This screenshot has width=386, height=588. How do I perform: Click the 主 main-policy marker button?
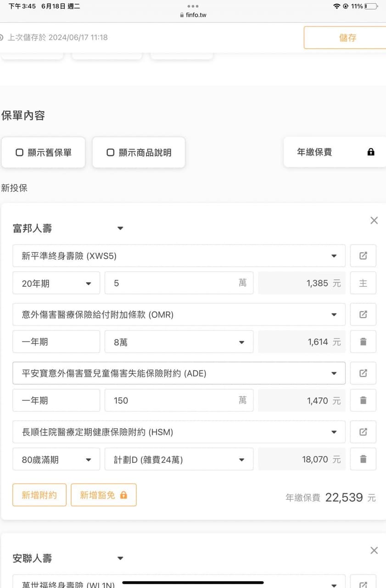363,283
